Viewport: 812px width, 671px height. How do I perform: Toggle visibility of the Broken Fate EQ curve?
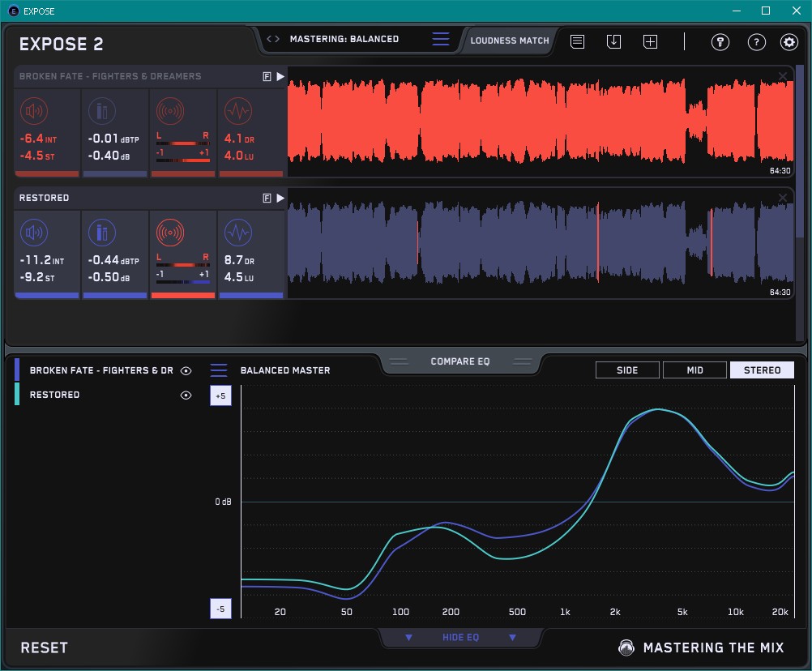(186, 371)
